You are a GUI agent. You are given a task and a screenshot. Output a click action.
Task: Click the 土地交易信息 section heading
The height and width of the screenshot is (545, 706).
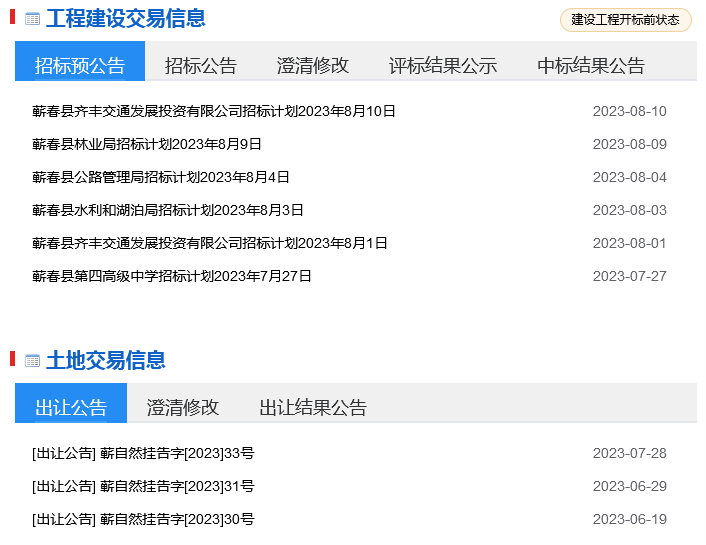[x=106, y=361]
